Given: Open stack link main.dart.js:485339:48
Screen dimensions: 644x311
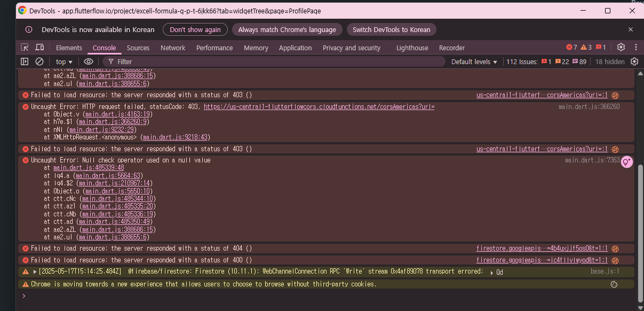Looking at the screenshot, I should coord(89,168).
